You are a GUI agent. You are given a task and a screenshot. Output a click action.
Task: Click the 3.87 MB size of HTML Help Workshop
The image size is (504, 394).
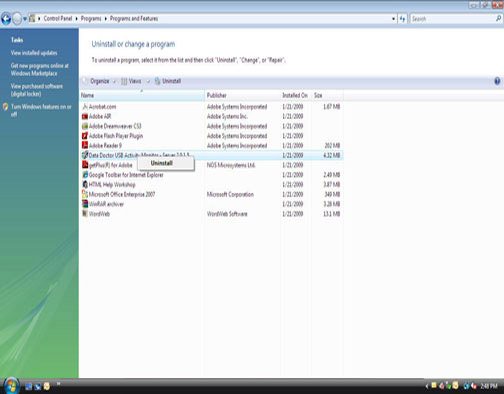[331, 185]
